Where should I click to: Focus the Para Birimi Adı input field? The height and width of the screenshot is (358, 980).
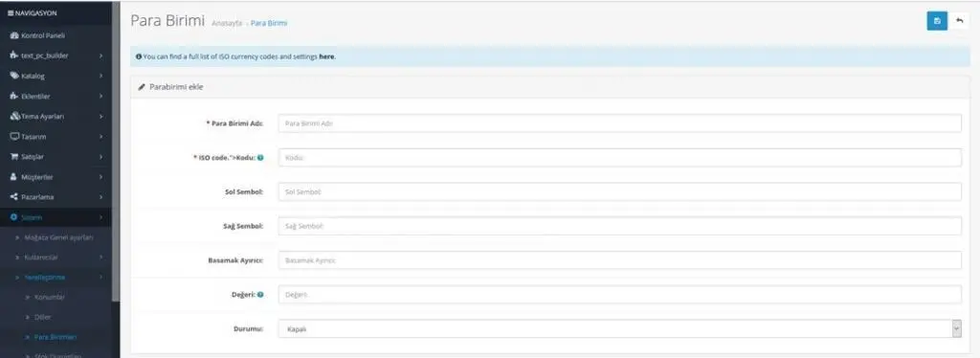pyautogui.click(x=619, y=123)
